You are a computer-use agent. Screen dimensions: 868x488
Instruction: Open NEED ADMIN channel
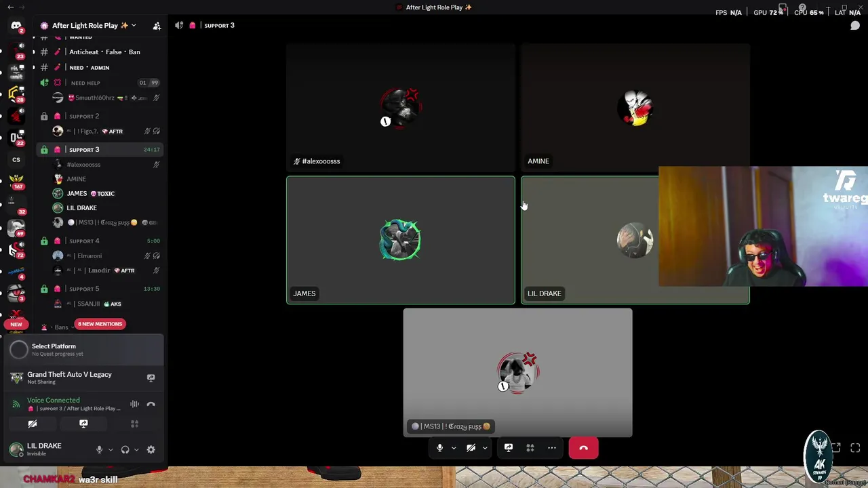[98, 67]
